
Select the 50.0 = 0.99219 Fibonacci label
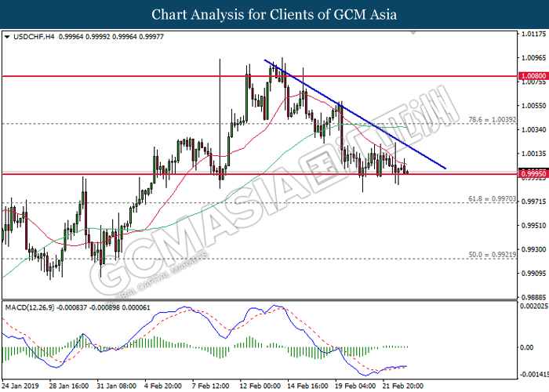click(x=492, y=255)
